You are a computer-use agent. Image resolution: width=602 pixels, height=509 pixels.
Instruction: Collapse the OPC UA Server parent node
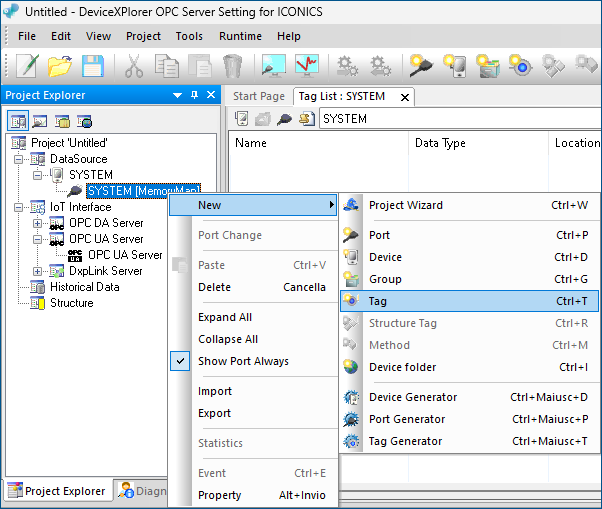37,239
